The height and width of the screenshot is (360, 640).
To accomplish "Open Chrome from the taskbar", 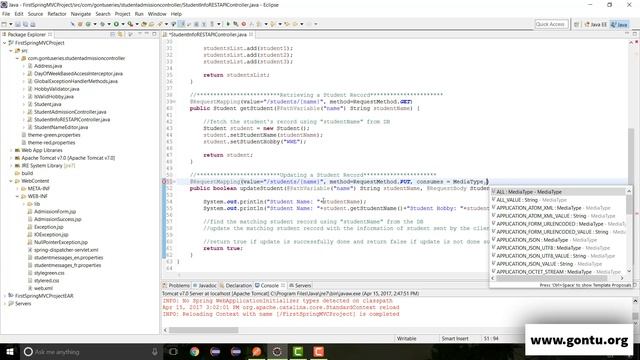I will (x=195, y=351).
